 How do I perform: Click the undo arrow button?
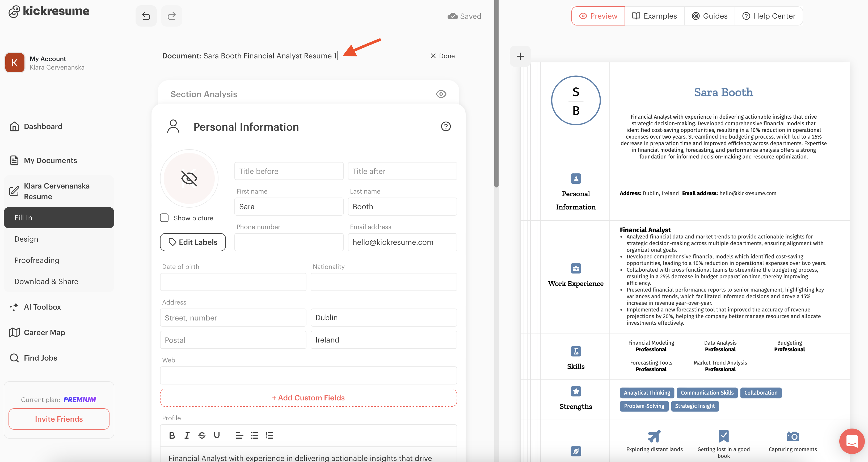pos(146,16)
